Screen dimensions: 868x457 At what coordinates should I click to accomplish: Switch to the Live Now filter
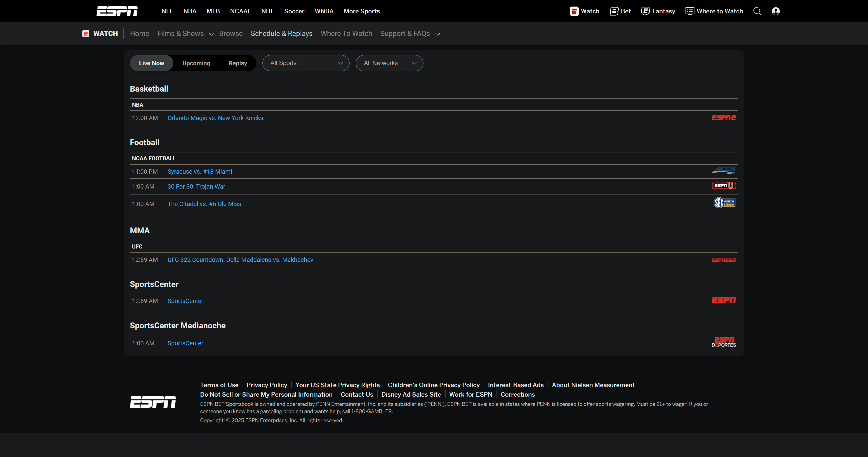(x=151, y=63)
